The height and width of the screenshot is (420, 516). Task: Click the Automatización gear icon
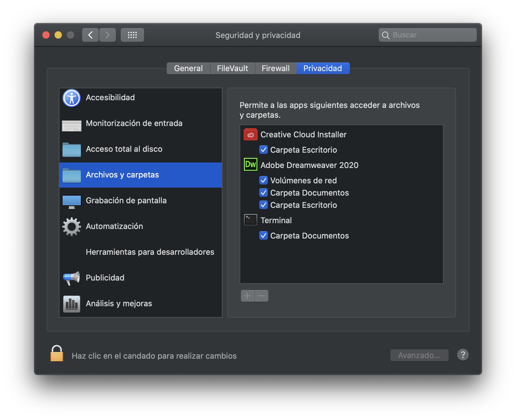tap(71, 226)
